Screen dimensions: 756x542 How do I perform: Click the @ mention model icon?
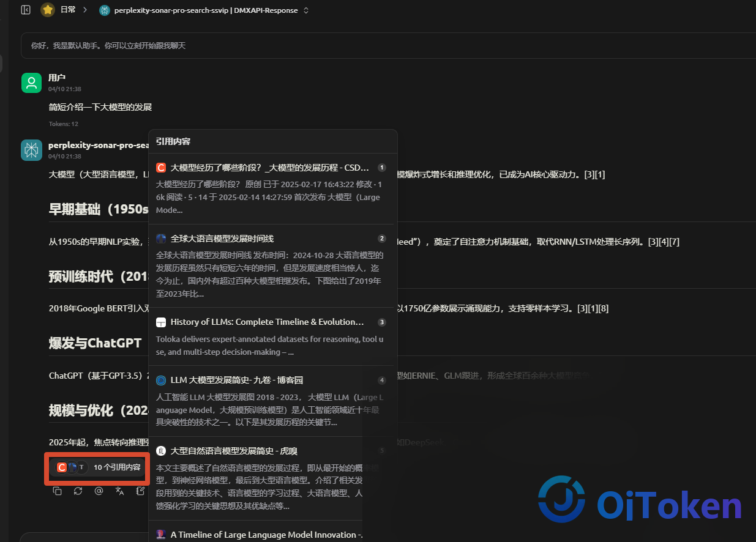tap(99, 491)
